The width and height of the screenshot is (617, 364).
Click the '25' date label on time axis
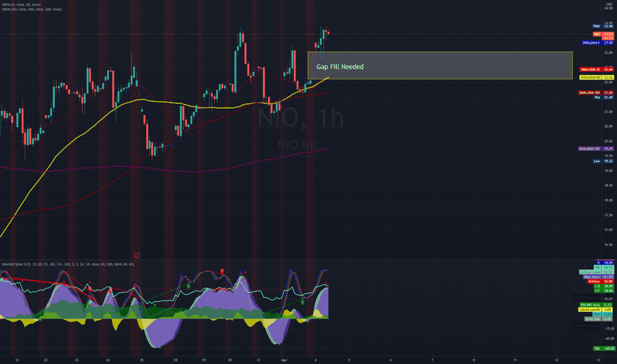[x=142, y=360]
